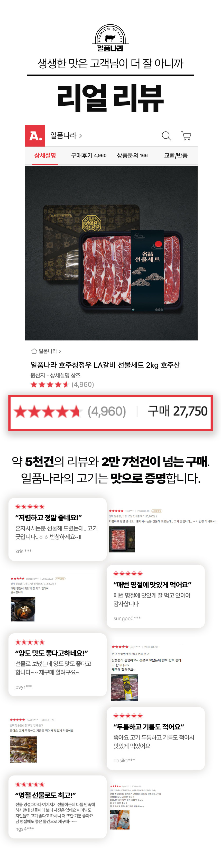Switch to the 구매후기 4,960 tab
221x868 pixels.
(89, 155)
